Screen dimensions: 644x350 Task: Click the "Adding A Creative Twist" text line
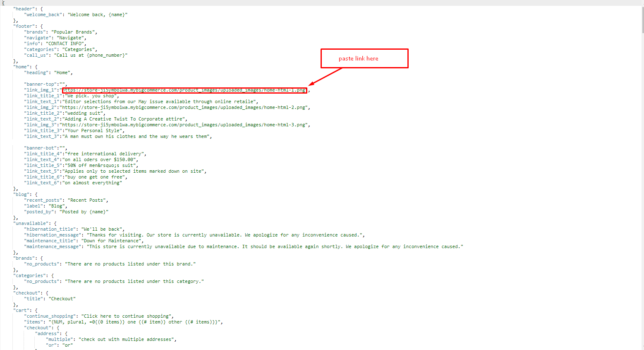106,119
